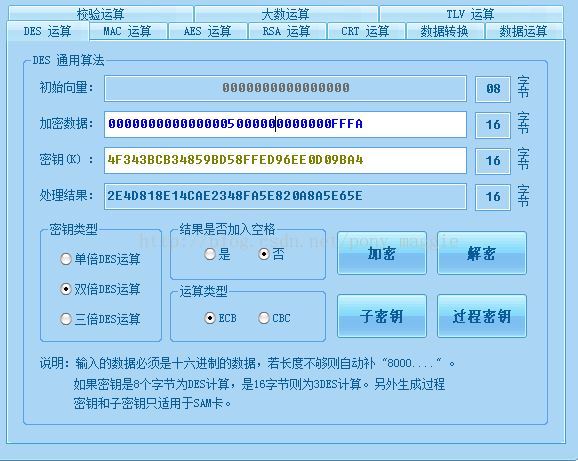
Task: Click the 运算类型 group title
Action: [x=203, y=291]
